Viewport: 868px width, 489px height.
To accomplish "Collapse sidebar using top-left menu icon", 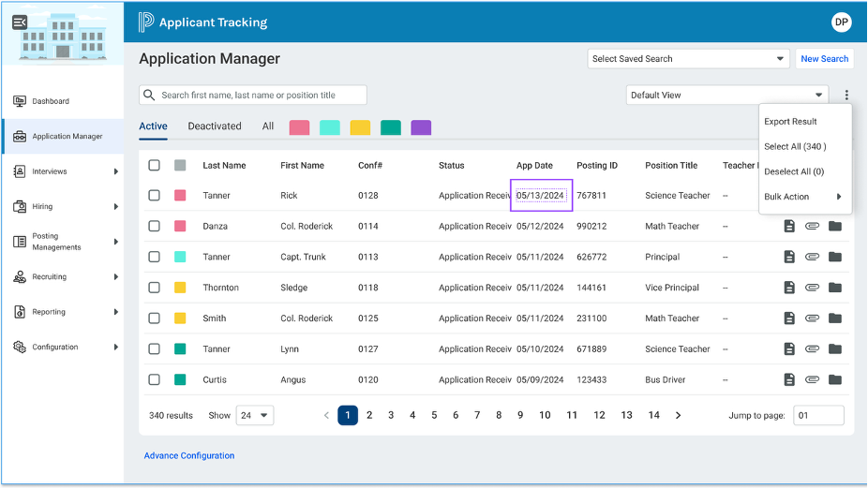I will (20, 22).
